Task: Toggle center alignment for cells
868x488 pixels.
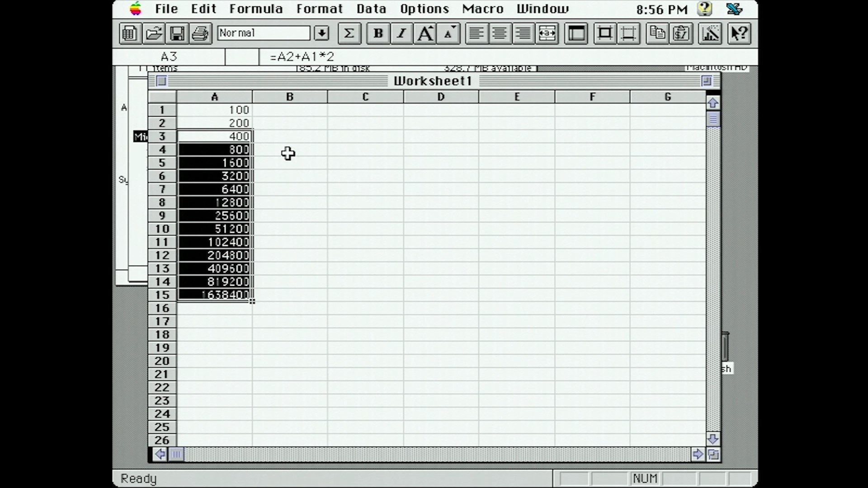Action: [x=500, y=33]
